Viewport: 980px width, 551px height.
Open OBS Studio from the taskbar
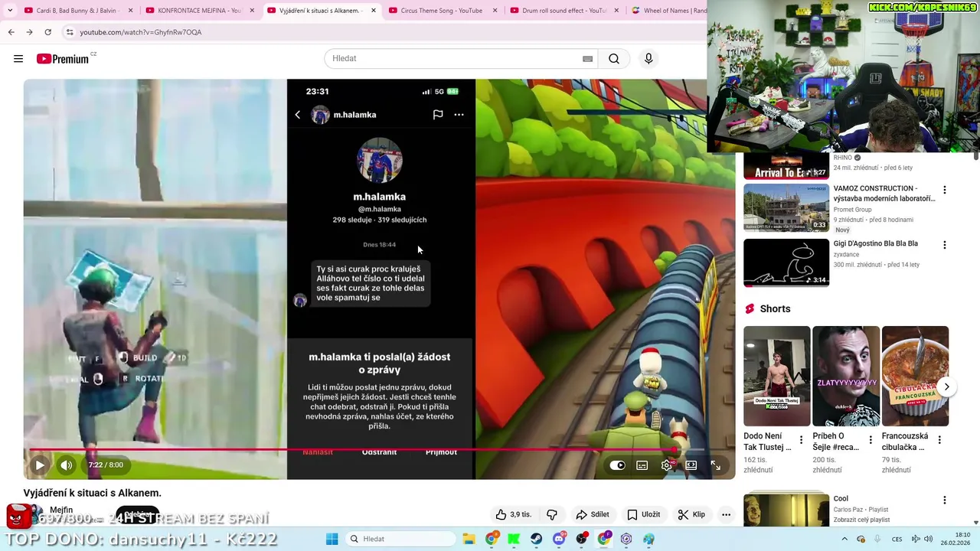coord(581,539)
